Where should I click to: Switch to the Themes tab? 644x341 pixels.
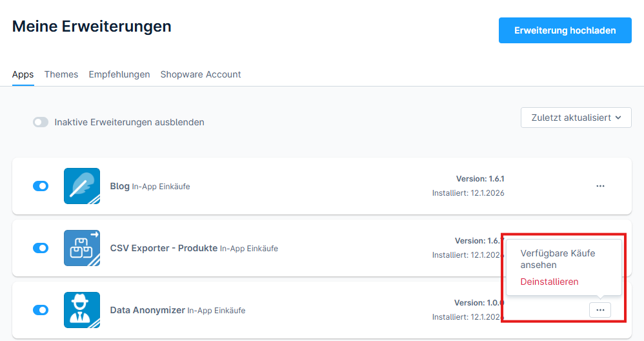(x=61, y=74)
